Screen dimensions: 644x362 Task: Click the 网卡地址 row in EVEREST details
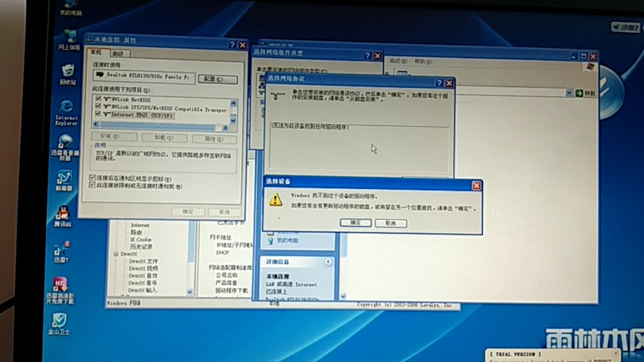221,237
